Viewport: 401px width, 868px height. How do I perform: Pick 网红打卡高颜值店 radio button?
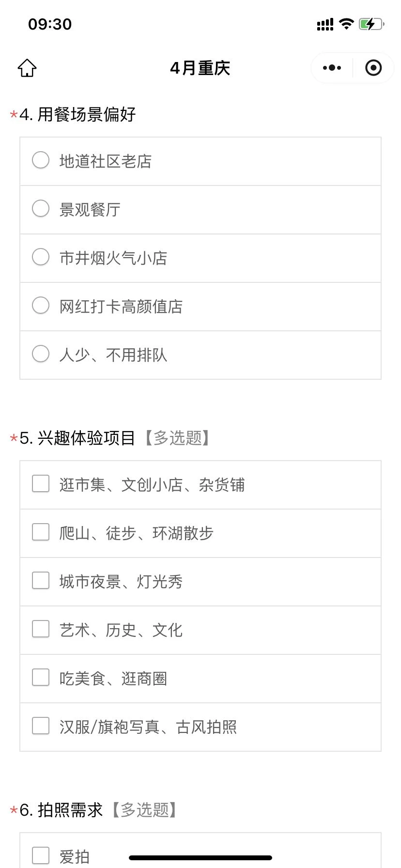(41, 306)
